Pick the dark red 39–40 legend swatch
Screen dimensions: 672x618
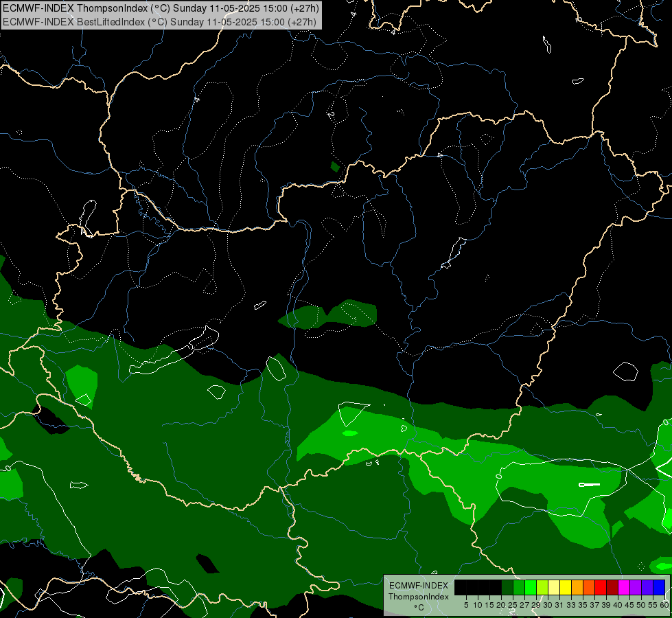point(612,587)
